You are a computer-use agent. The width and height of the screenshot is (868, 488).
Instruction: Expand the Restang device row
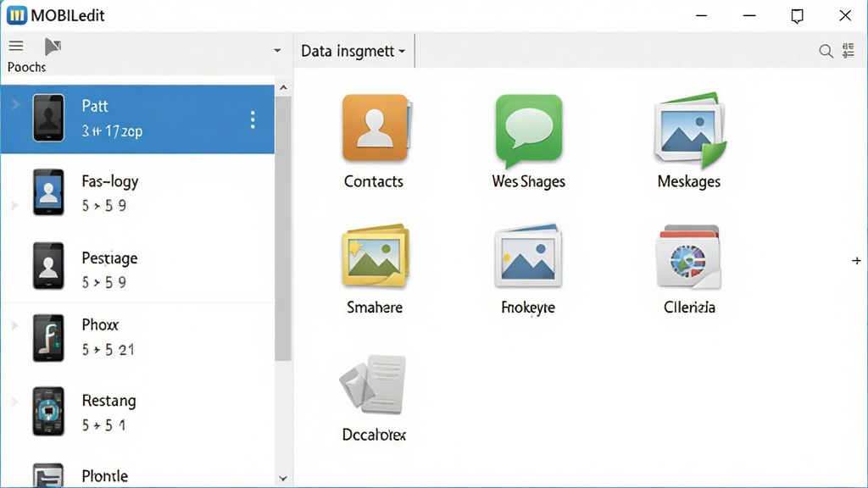14,402
